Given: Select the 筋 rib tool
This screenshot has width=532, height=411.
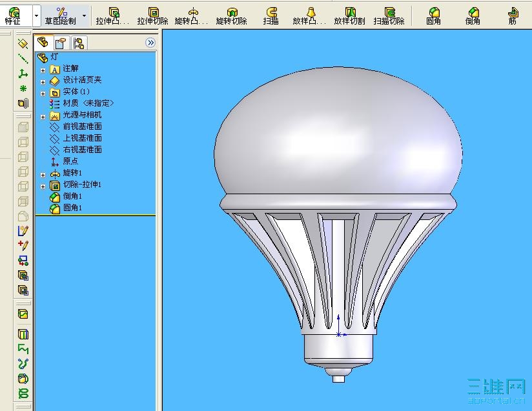Looking at the screenshot, I should coord(513,16).
